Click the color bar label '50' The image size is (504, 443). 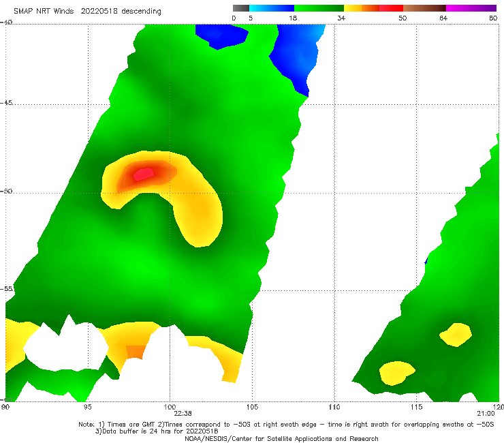[x=403, y=18]
